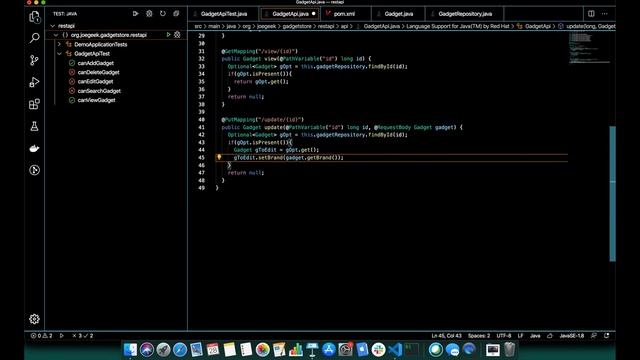Open the JavaSE-1.8 runtime selector

pos(571,336)
